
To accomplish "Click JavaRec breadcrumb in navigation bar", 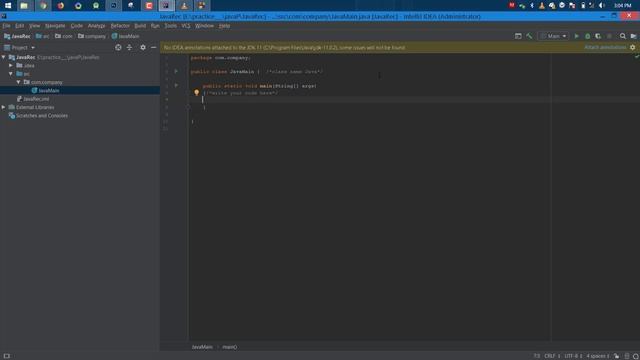I will 17,36.
